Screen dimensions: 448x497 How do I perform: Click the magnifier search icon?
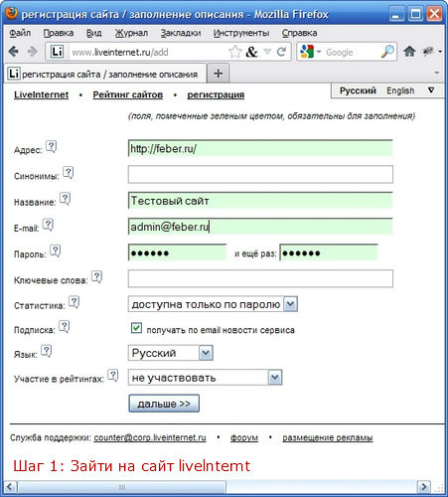coord(387,52)
